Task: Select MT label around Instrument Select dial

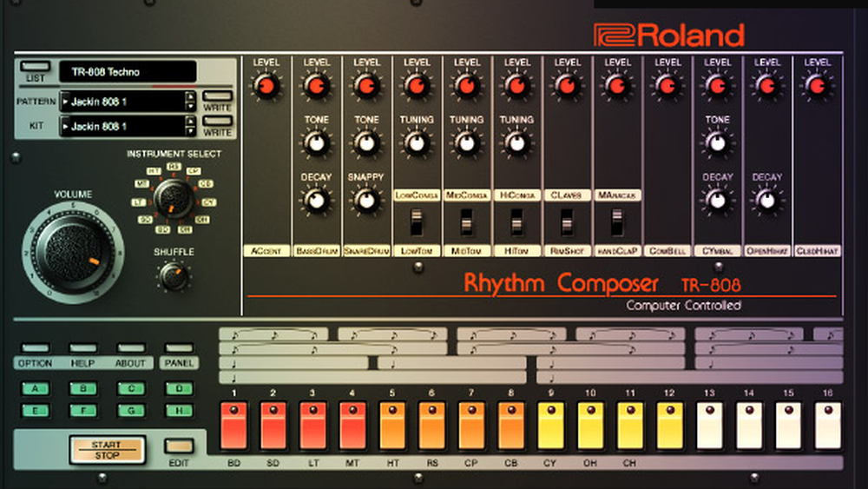Action: [141, 183]
